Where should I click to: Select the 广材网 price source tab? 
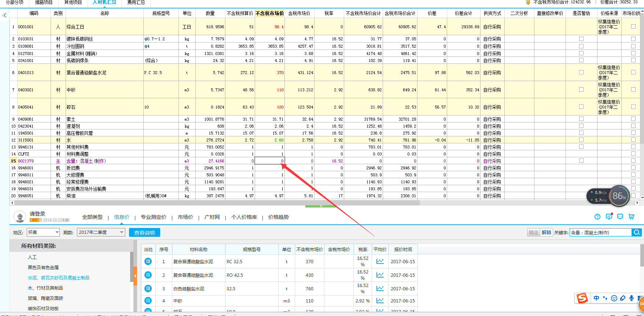click(x=212, y=217)
